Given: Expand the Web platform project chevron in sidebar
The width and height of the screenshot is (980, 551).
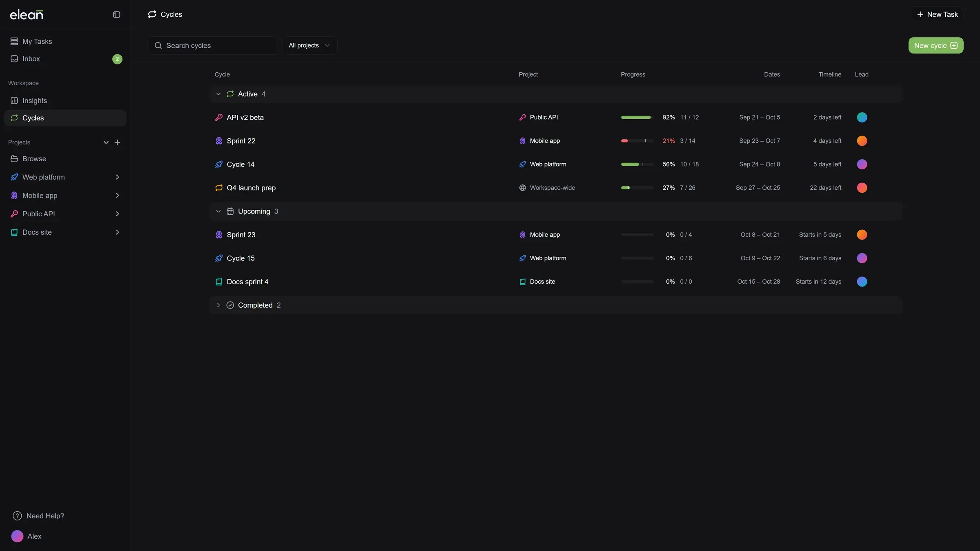Looking at the screenshot, I should 117,177.
